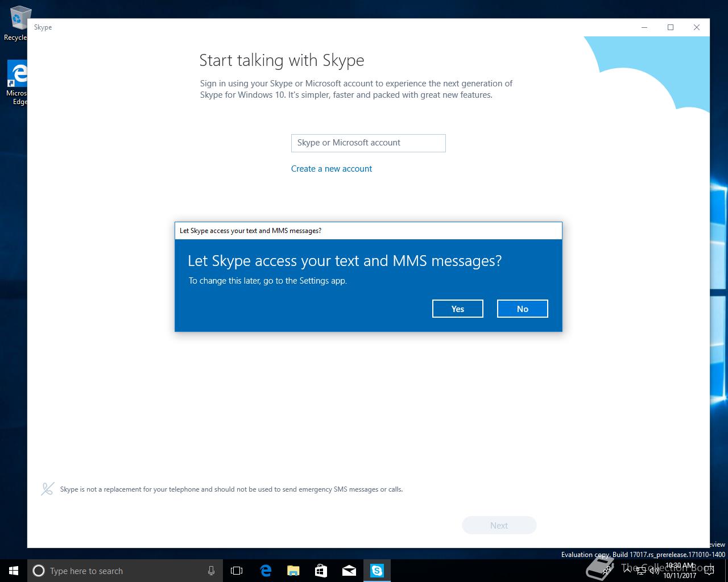Launch Microsoft Edge from the taskbar
Viewport: 728px width, 582px height.
coord(266,571)
